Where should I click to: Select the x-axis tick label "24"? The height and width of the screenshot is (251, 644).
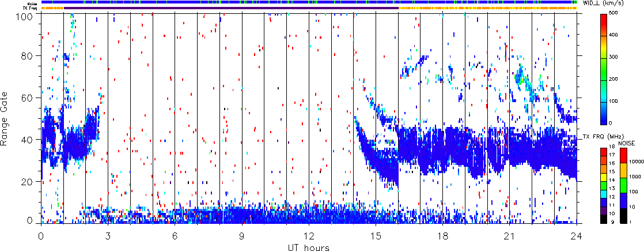tap(577, 235)
